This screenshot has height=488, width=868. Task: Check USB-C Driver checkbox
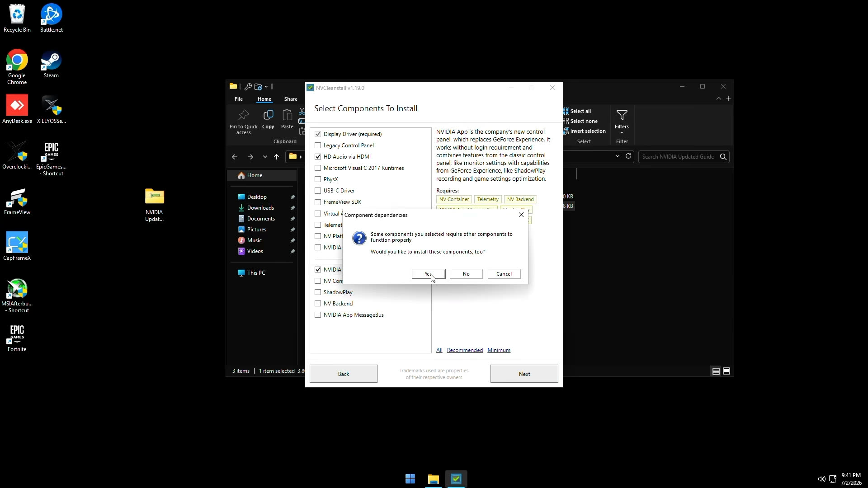click(318, 191)
